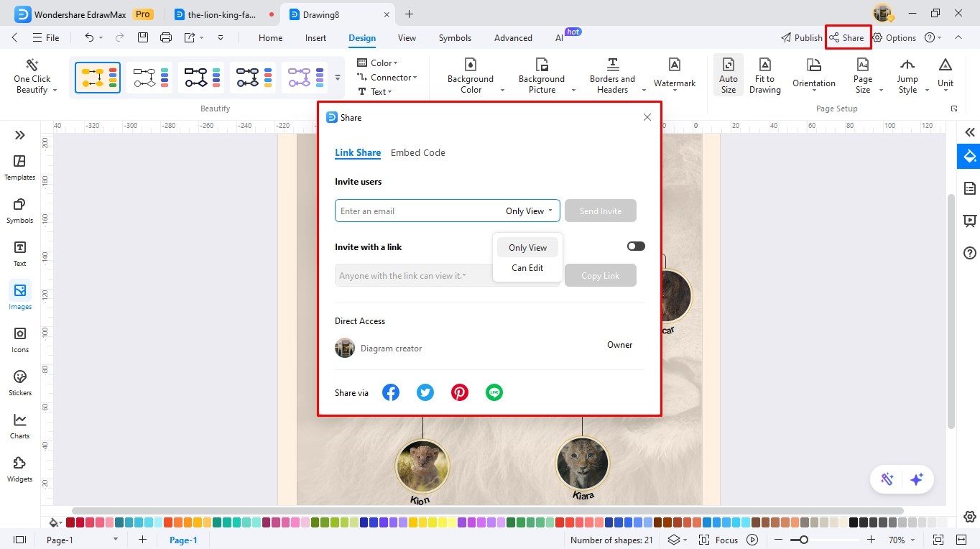The image size is (980, 549).
Task: Click the Share button in top bar
Action: (848, 37)
